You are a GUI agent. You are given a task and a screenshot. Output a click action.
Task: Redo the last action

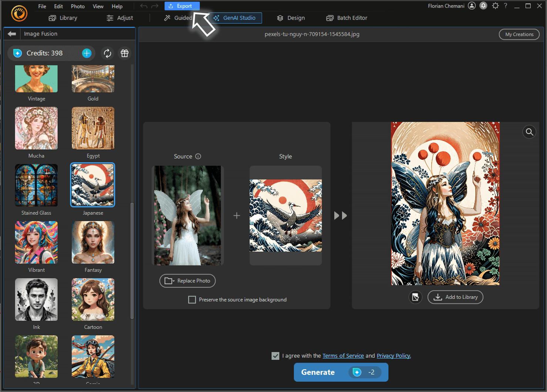pos(154,6)
